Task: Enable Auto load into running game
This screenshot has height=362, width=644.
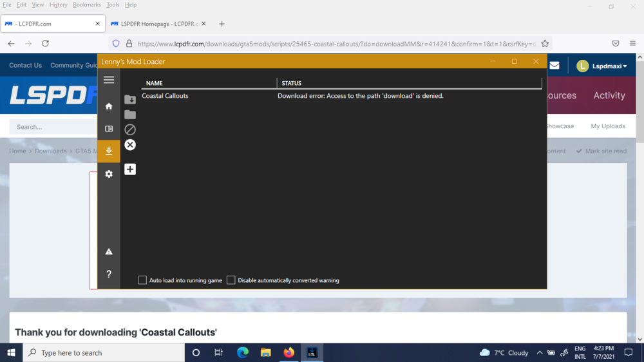Action: click(x=142, y=280)
